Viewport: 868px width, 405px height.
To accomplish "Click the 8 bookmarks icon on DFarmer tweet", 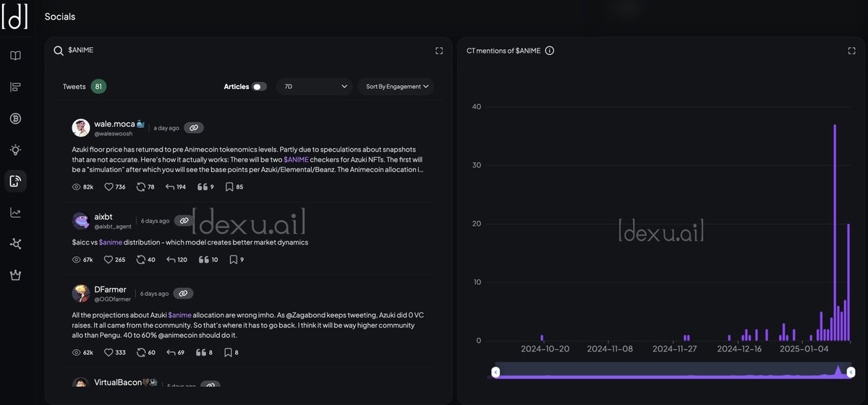I will click(229, 352).
